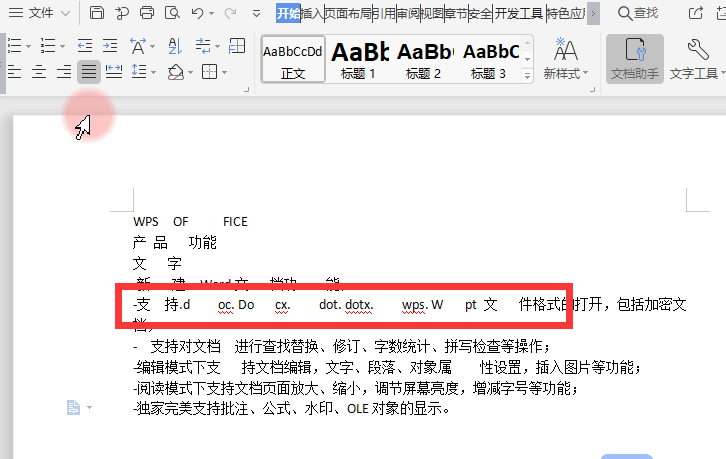
Task: Click the Chinese layout (A) icon
Action: [x=138, y=46]
